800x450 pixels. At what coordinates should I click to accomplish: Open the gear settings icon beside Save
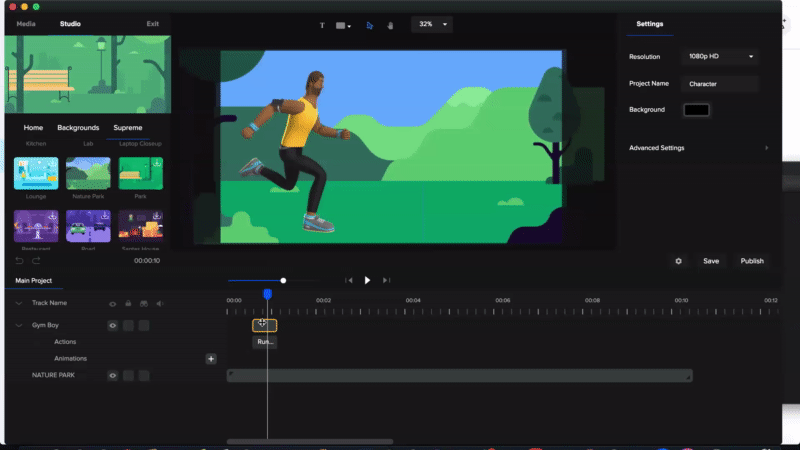pos(679,261)
